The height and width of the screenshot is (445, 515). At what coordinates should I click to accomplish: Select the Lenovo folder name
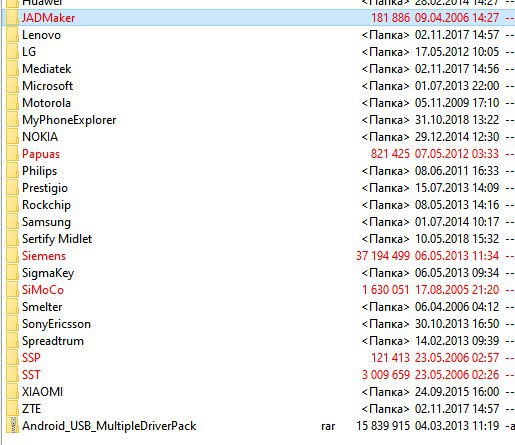tap(41, 35)
